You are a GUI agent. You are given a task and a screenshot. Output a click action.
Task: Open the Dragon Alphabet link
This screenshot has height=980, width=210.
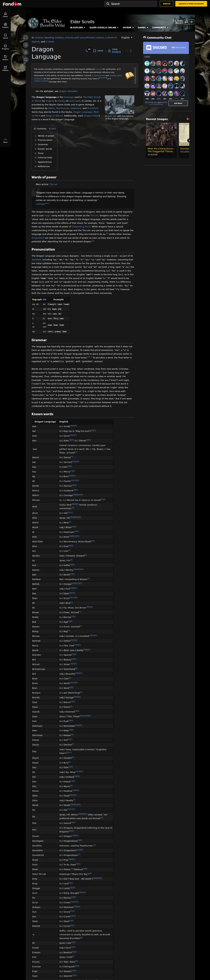(x=68, y=91)
